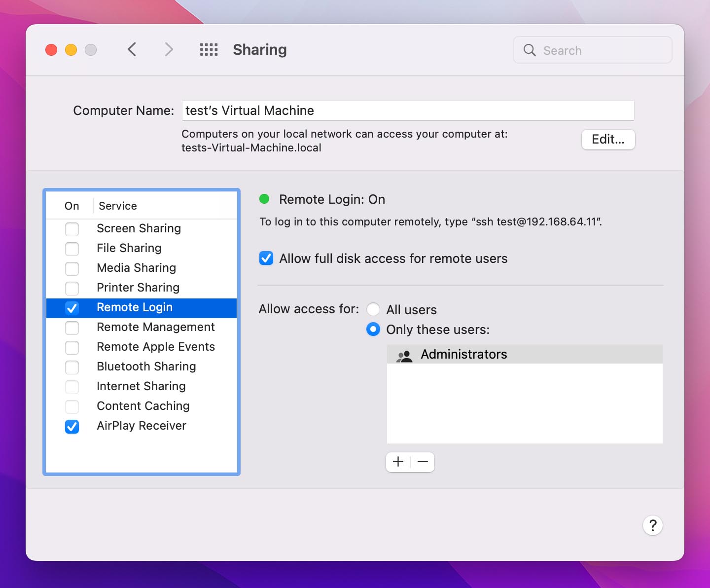Click tests-Virtual-Machine.local hostname text
The height and width of the screenshot is (588, 710).
click(x=251, y=148)
